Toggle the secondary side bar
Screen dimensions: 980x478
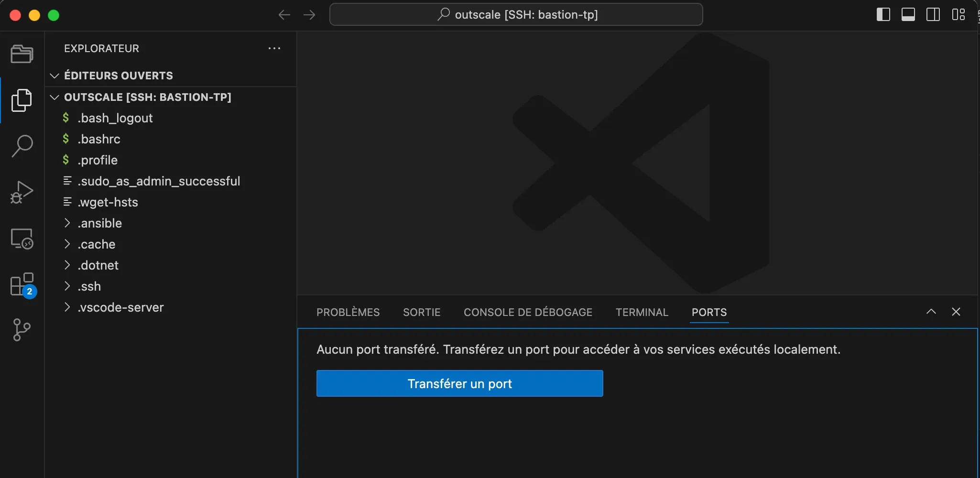[933, 15]
